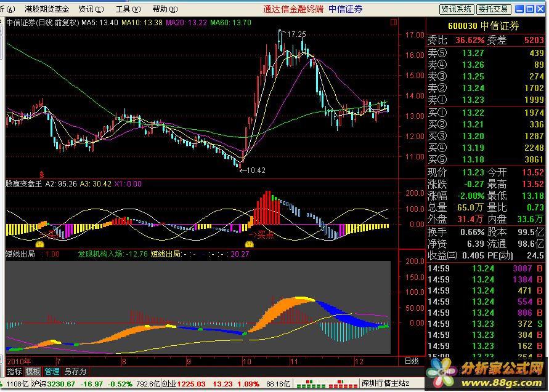
Task: Open the 帮助(H) menu
Action: 165,9
